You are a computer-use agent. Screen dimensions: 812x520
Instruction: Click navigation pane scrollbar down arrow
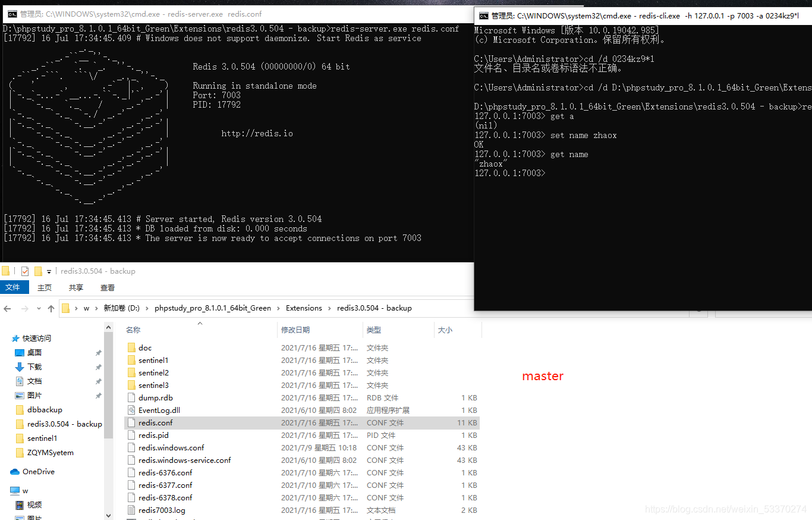coord(108,515)
